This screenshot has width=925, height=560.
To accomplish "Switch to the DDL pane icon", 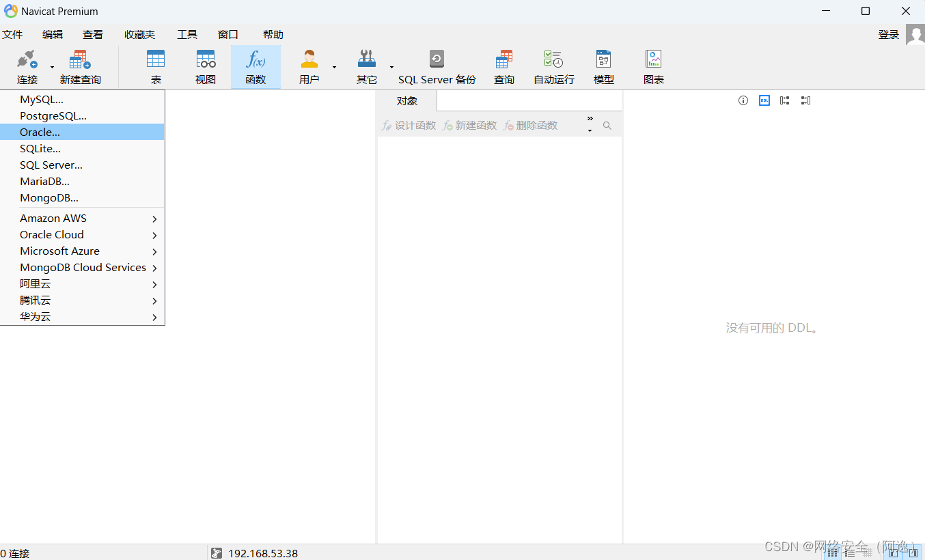I will 764,100.
